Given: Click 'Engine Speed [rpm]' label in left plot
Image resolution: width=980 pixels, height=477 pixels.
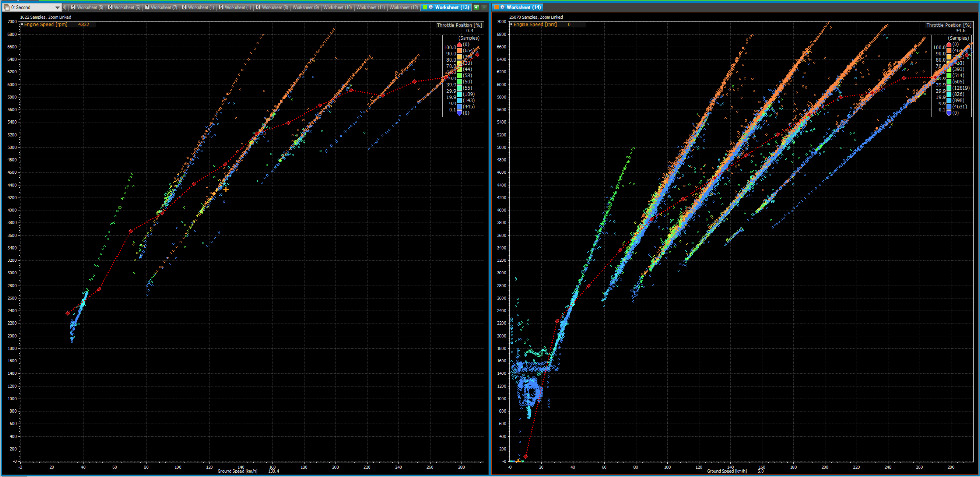Looking at the screenshot, I should click(46, 24).
